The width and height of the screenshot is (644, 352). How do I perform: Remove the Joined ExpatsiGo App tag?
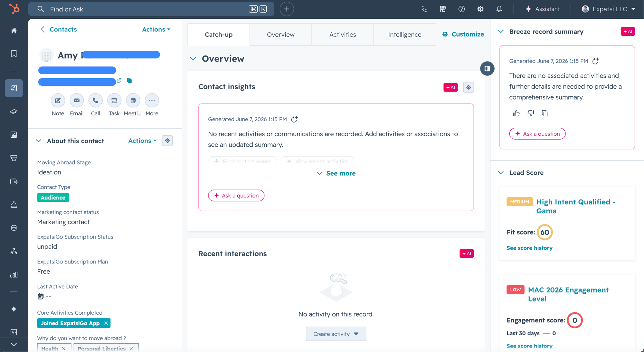pos(106,323)
